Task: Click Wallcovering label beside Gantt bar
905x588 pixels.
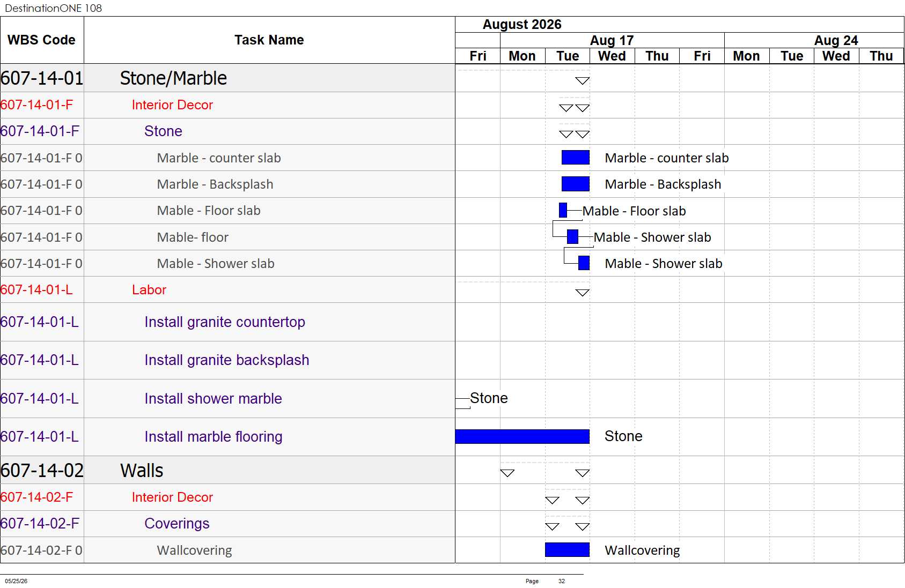Action: click(642, 550)
